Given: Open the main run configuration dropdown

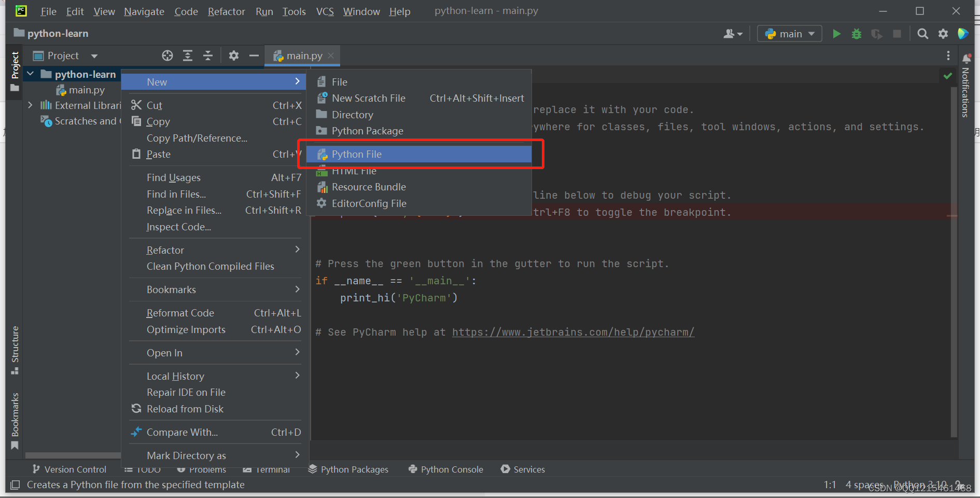Looking at the screenshot, I should 790,34.
